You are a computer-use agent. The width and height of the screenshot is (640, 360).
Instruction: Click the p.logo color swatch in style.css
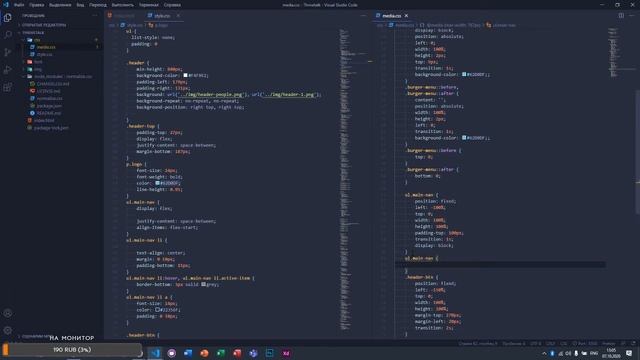(157, 183)
